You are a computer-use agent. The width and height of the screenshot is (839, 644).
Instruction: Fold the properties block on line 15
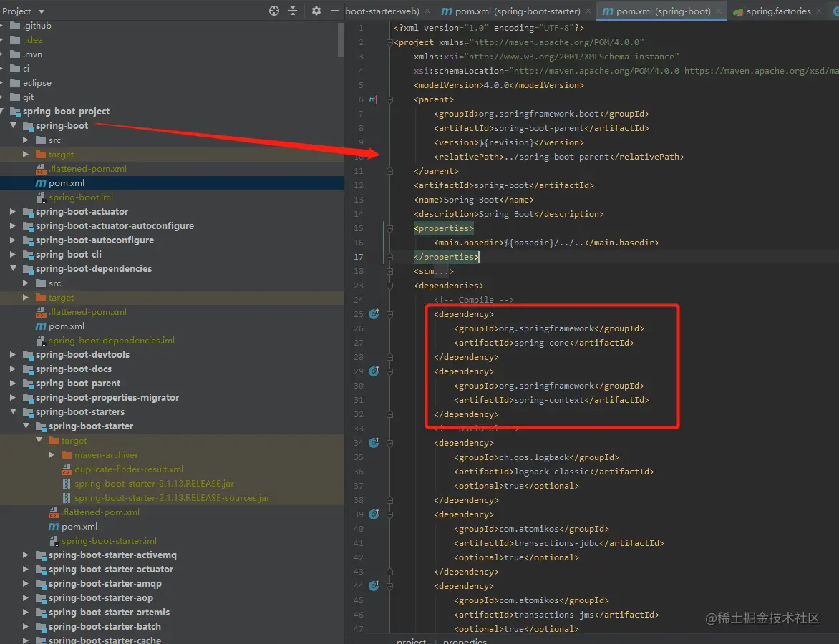[389, 228]
